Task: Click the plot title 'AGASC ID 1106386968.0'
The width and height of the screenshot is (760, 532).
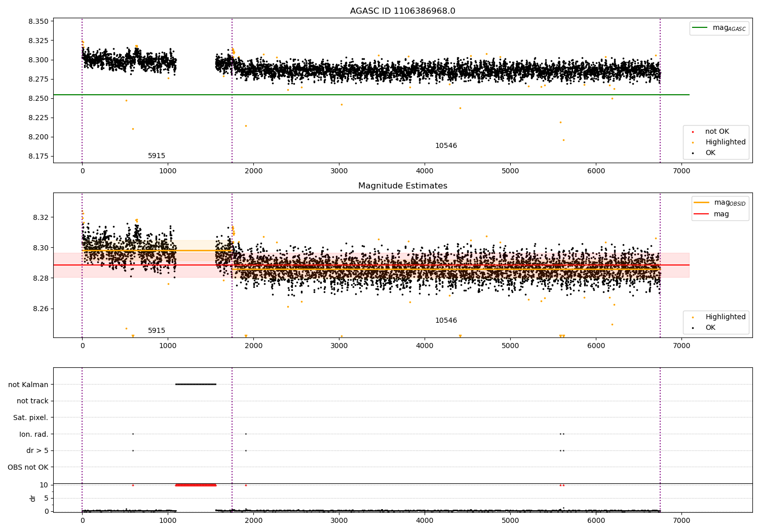Action: click(x=402, y=11)
